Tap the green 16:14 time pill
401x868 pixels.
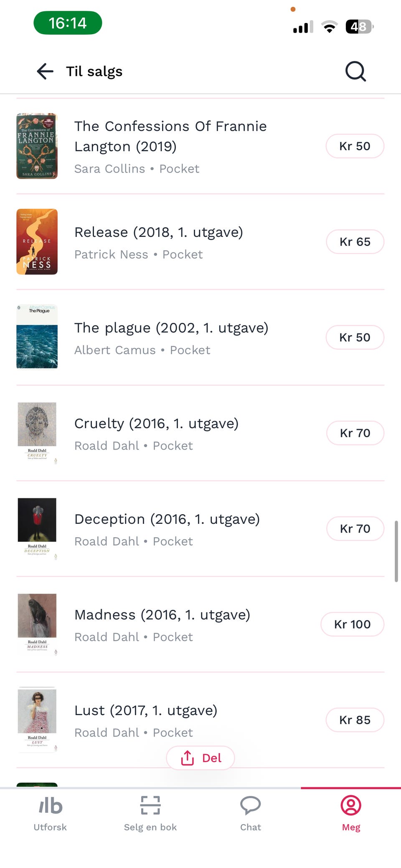[68, 23]
